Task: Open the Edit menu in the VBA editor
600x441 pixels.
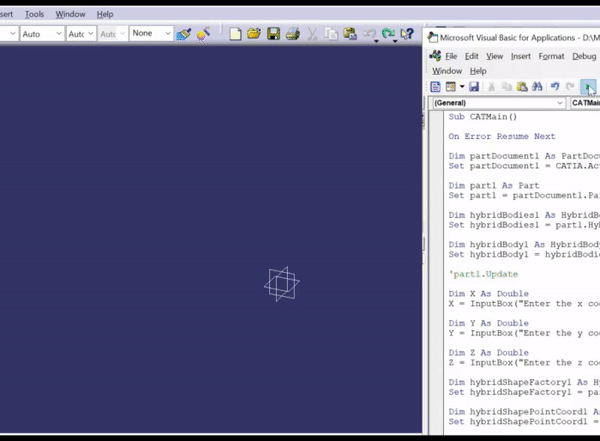Action: (471, 56)
